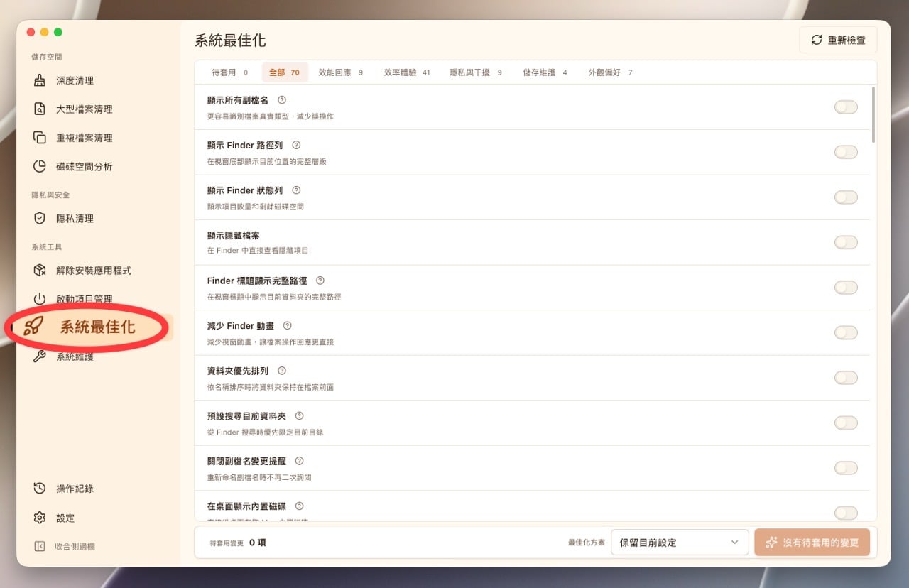This screenshot has height=588, width=909.
Task: Click help icon beside 顯示 Finder 路徑列
Action: [296, 145]
